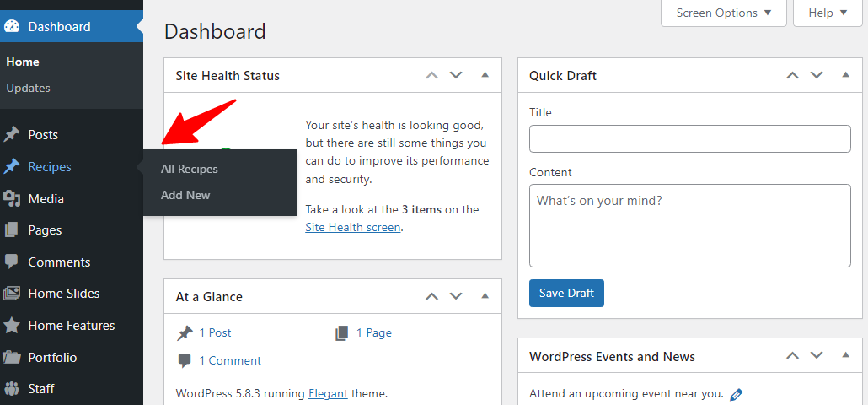
Task: Collapse the WordPress Events and News panel
Action: [845, 355]
